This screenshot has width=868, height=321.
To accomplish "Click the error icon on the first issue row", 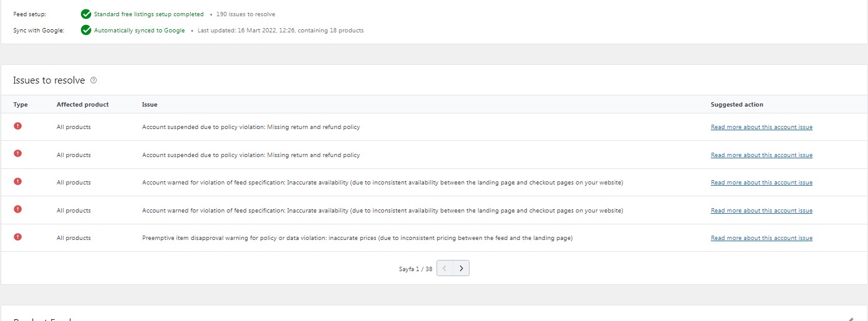I will pyautogui.click(x=17, y=126).
